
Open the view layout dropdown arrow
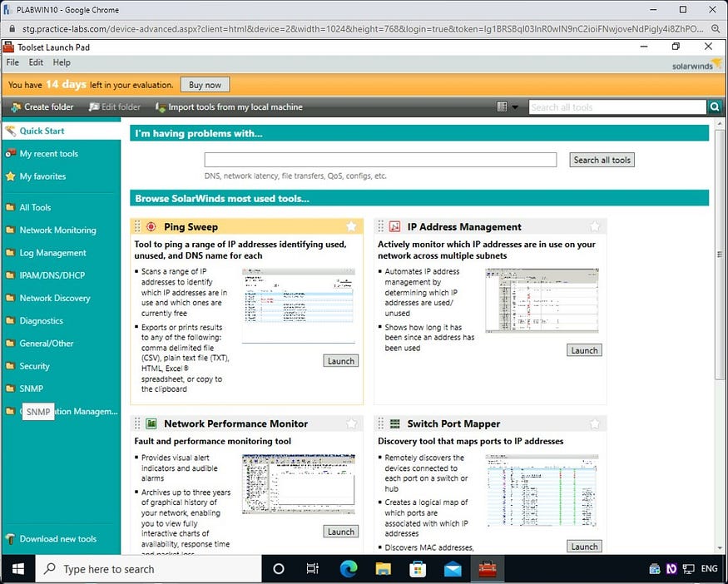[515, 107]
